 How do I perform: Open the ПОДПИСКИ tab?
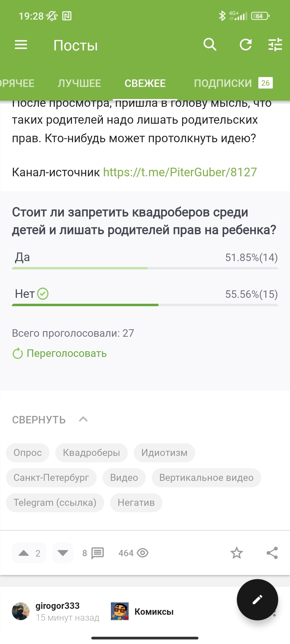coord(223,83)
